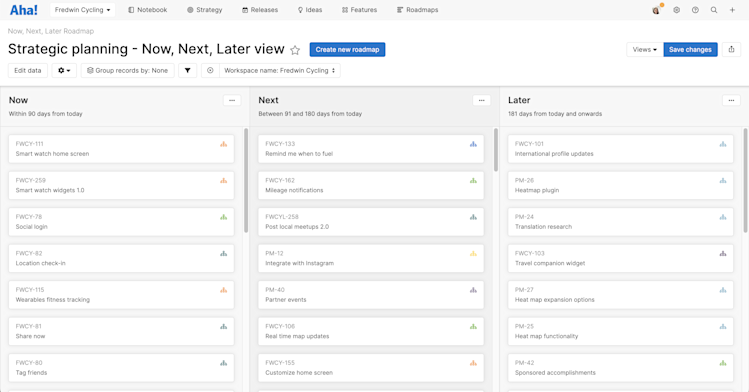The width and height of the screenshot is (749, 392).
Task: Open the Wearables fitness tracking card
Action: (x=121, y=295)
